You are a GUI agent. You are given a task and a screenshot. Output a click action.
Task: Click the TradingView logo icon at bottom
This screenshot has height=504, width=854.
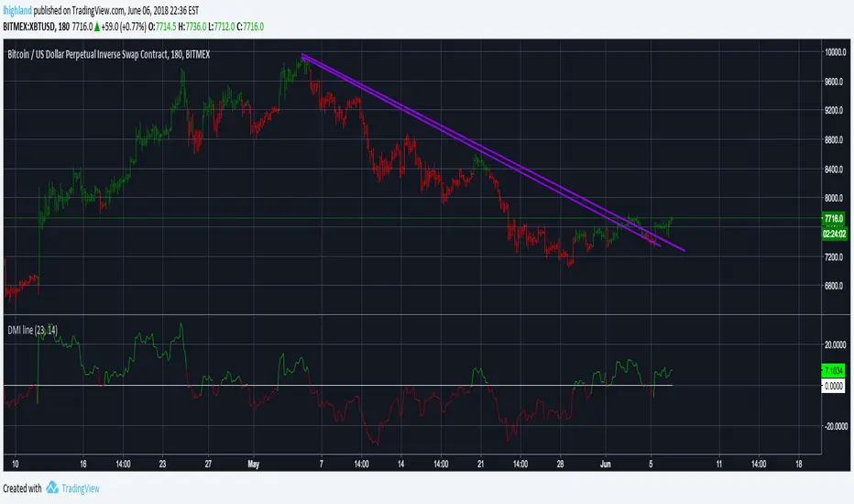(52, 488)
